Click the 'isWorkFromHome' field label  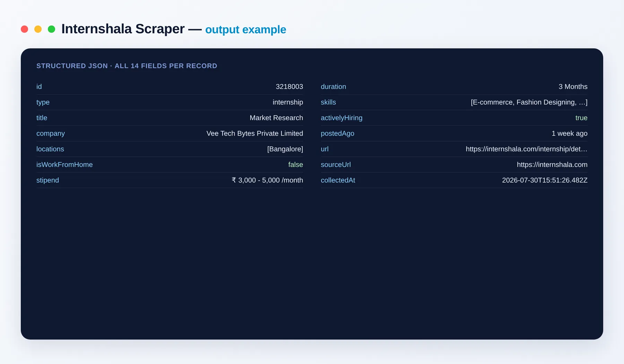click(x=64, y=165)
